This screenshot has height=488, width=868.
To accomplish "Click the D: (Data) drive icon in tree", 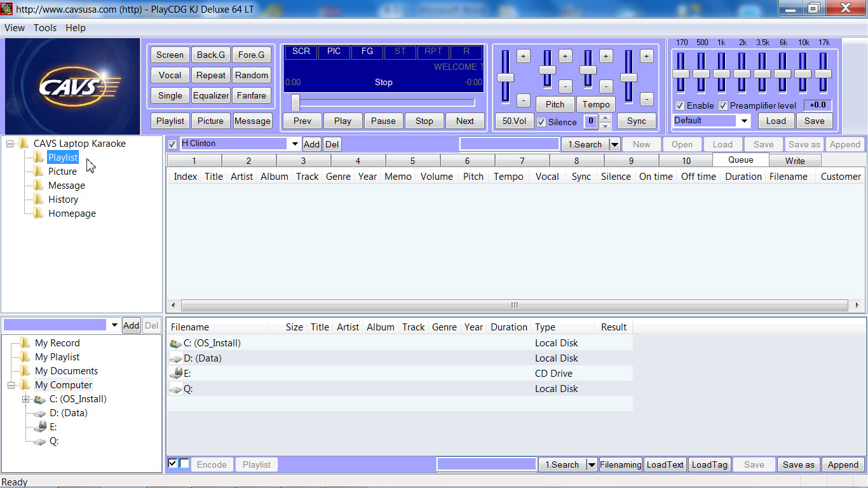I will pos(40,413).
